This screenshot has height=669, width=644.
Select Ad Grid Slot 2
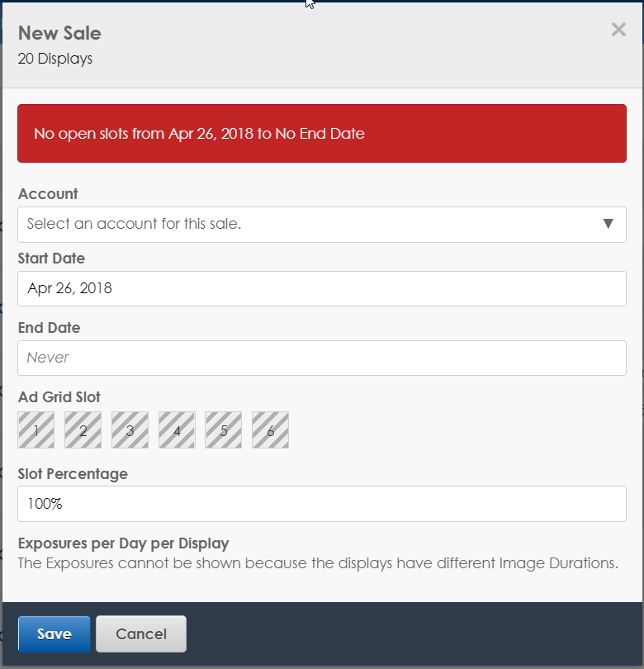tap(83, 430)
